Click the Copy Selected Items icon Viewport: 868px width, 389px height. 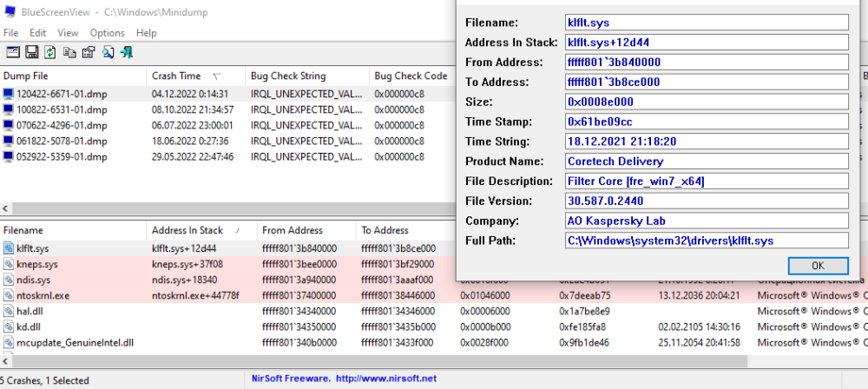click(69, 52)
